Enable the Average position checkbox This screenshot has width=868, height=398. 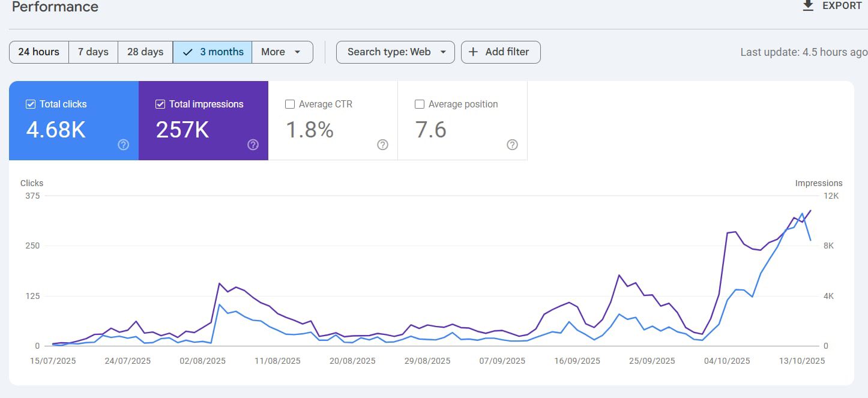click(x=420, y=104)
